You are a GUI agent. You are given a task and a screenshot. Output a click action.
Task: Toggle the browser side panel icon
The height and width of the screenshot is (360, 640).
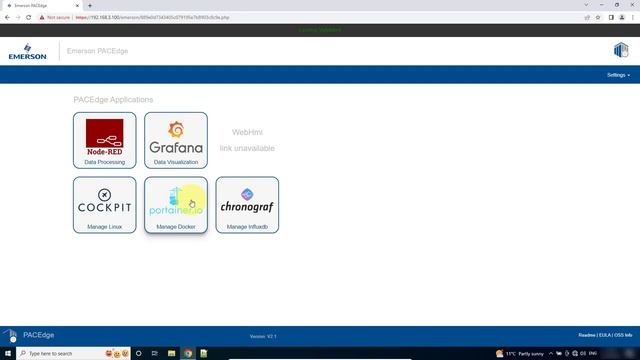click(611, 18)
